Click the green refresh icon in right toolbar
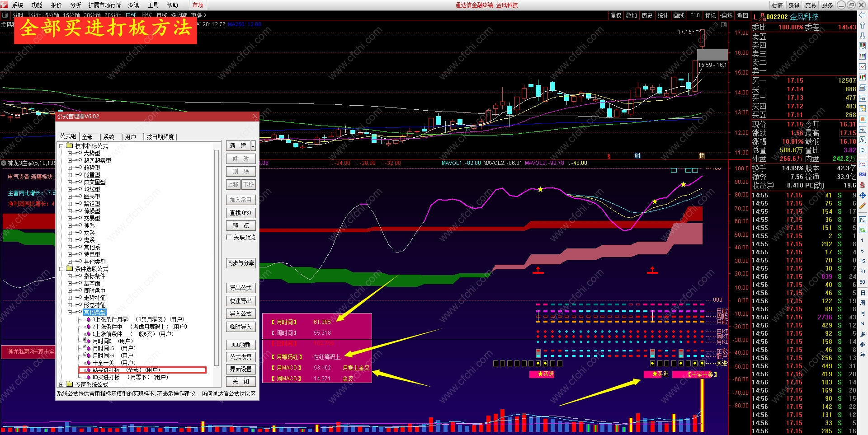Image resolution: width=868 pixels, height=435 pixels. pyautogui.click(x=862, y=229)
